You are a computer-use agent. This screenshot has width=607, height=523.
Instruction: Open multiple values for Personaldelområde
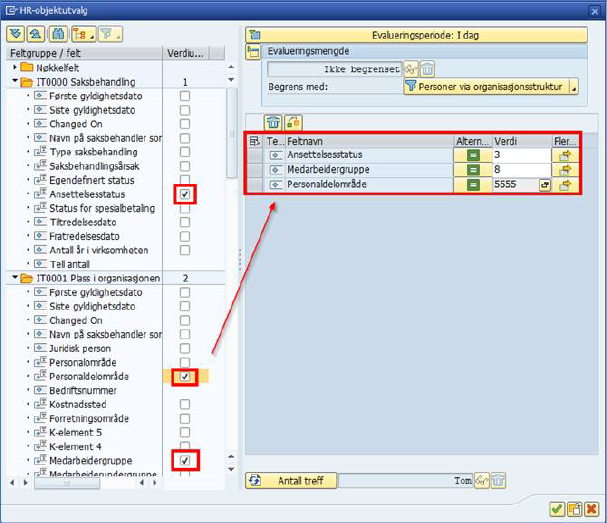(565, 185)
